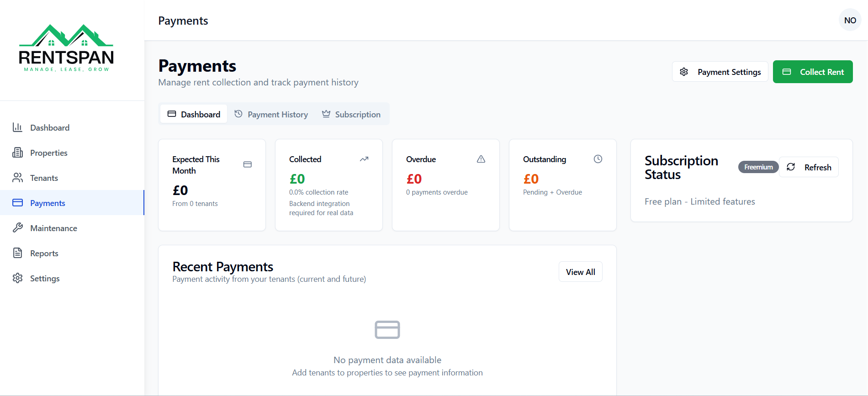Click View All recent payments
868x396 pixels.
click(x=580, y=272)
